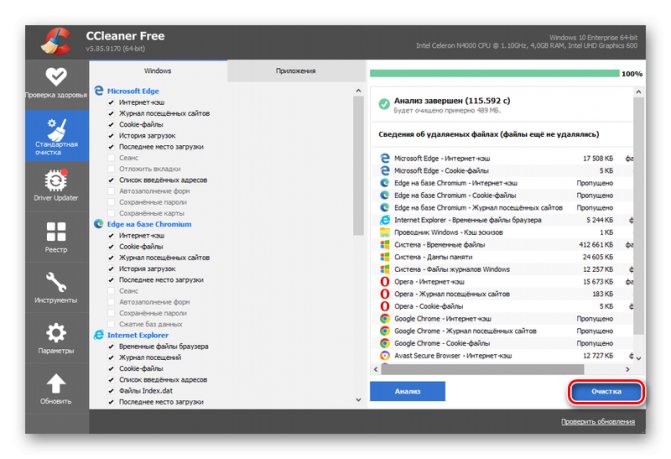Click Edge на базе Chromium tree icon
Screen dimensions: 671x459
[x=99, y=224]
